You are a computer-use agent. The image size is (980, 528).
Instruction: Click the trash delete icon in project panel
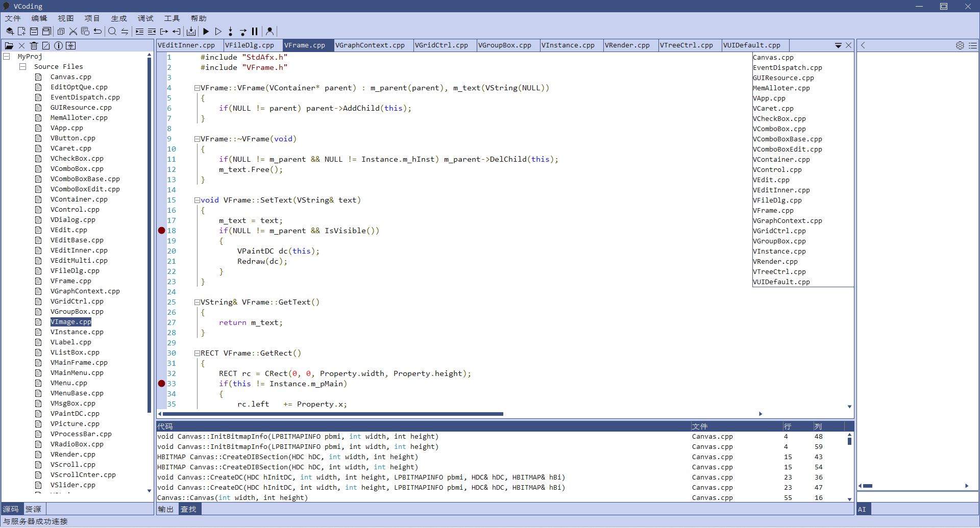click(34, 46)
